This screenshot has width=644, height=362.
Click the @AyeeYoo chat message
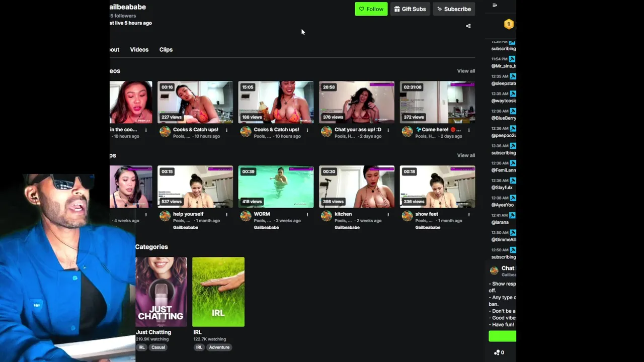coord(502,205)
